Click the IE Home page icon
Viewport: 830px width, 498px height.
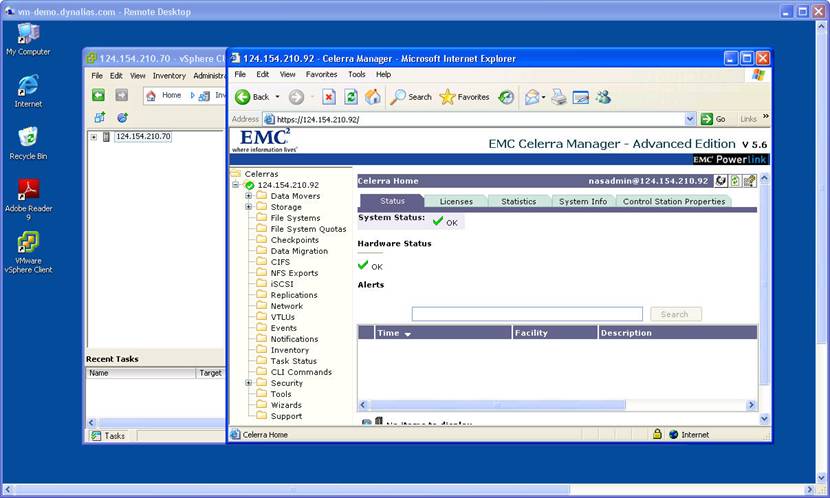373,97
